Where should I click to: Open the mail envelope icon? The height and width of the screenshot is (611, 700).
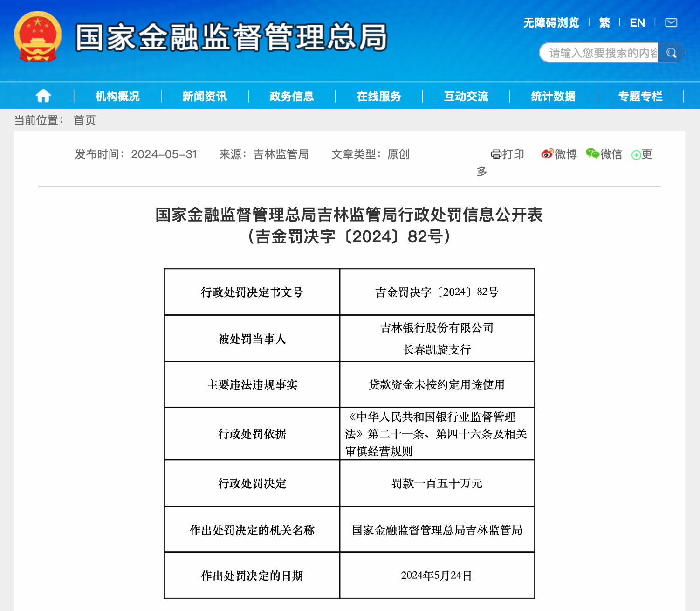tap(671, 23)
